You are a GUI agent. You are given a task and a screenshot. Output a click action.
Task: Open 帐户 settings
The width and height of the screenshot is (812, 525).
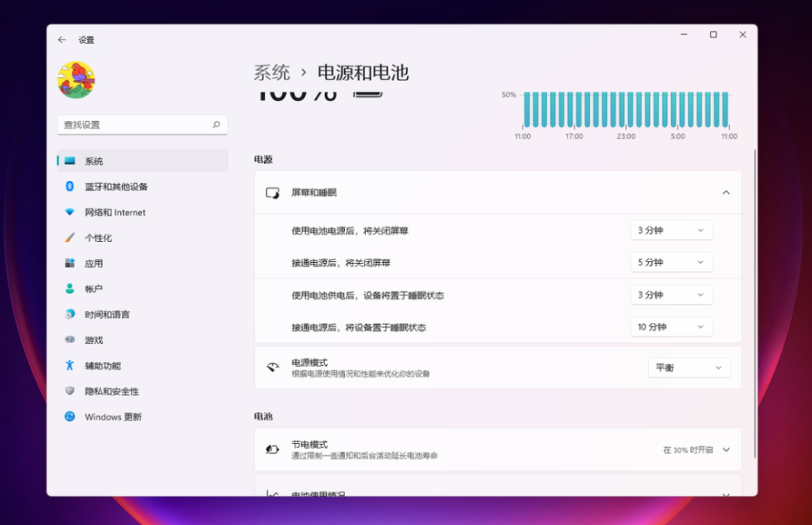[x=143, y=289]
